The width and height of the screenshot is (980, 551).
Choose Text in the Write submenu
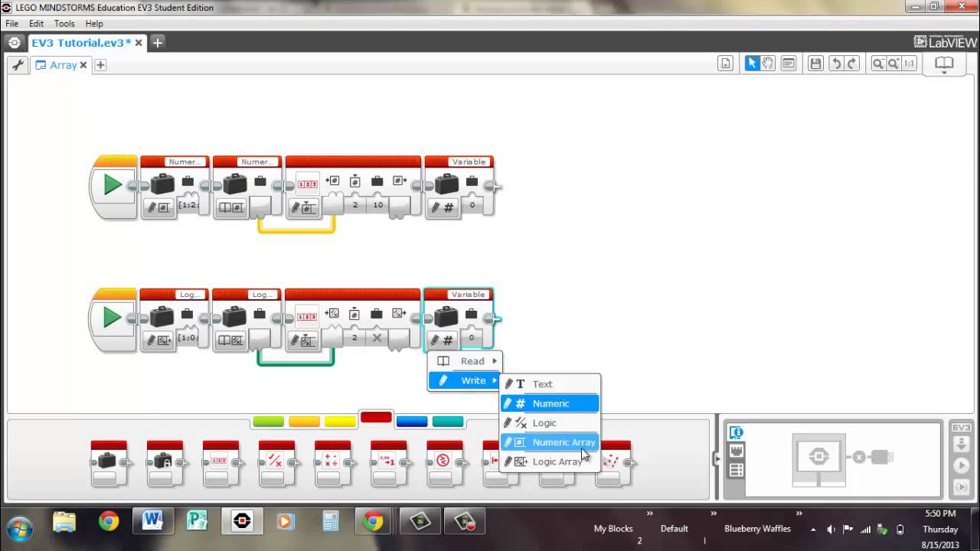[x=550, y=384]
